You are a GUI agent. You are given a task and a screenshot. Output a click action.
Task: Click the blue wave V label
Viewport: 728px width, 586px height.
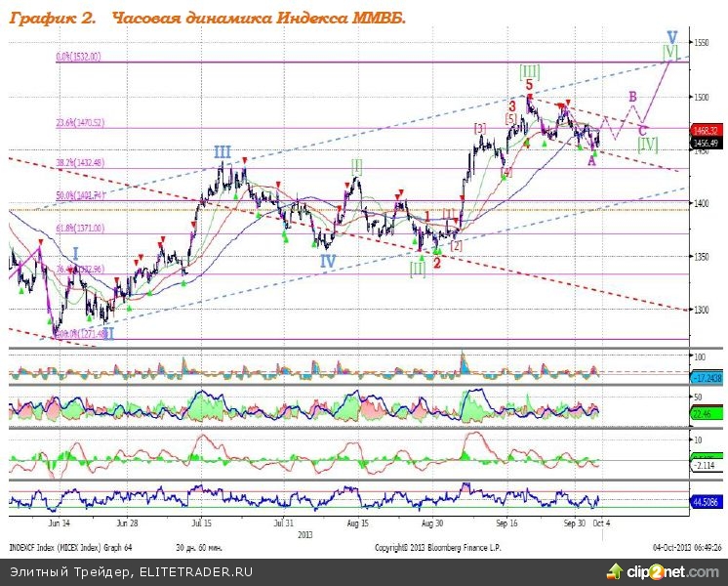(671, 36)
